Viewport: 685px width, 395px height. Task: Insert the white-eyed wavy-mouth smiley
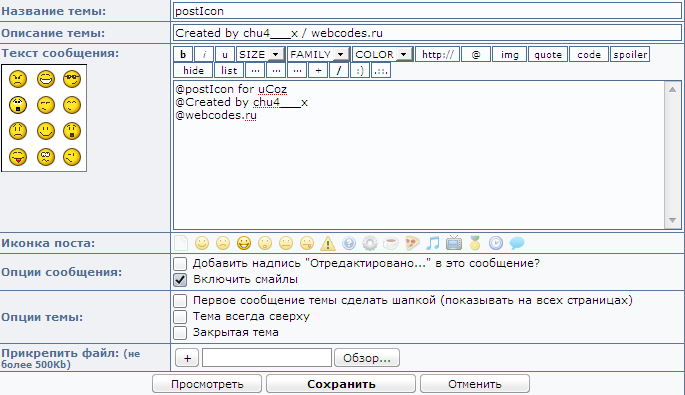(x=46, y=157)
